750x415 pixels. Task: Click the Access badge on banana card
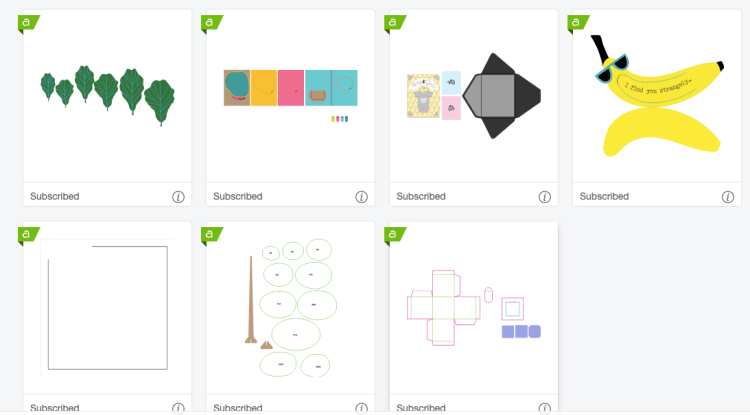coord(578,23)
